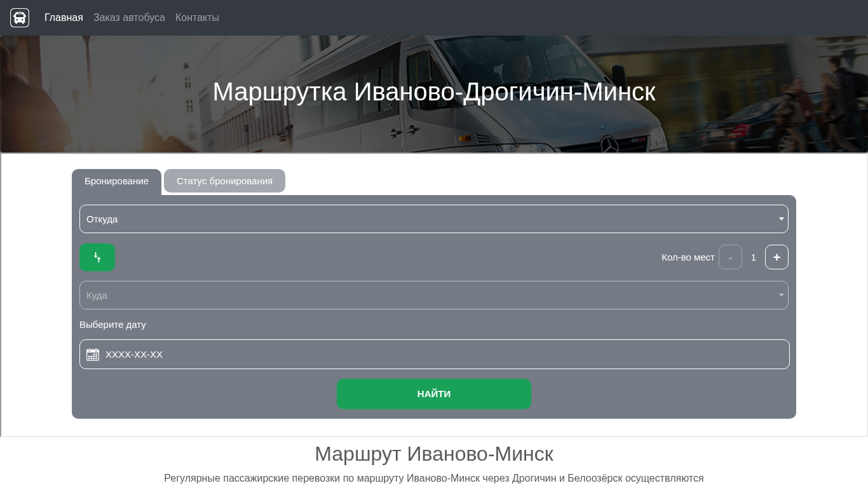The height and width of the screenshot is (488, 868).
Task: Click the date field XXXX-XX-XX
Action: (x=435, y=355)
